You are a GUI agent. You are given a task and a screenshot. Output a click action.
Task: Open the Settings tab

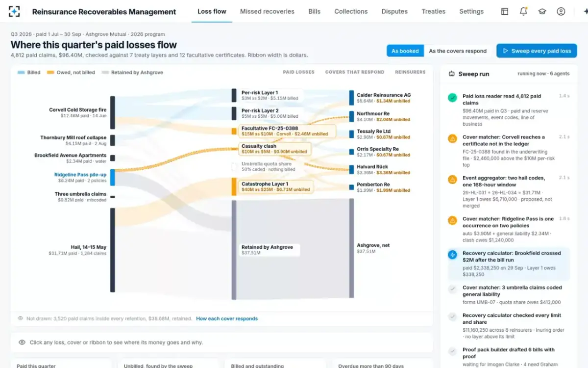coord(471,11)
